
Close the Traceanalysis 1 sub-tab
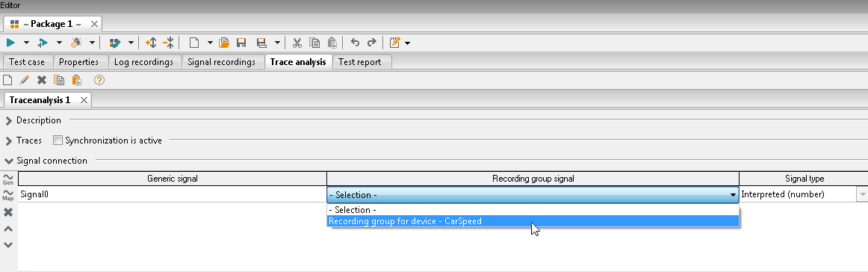coord(84,99)
